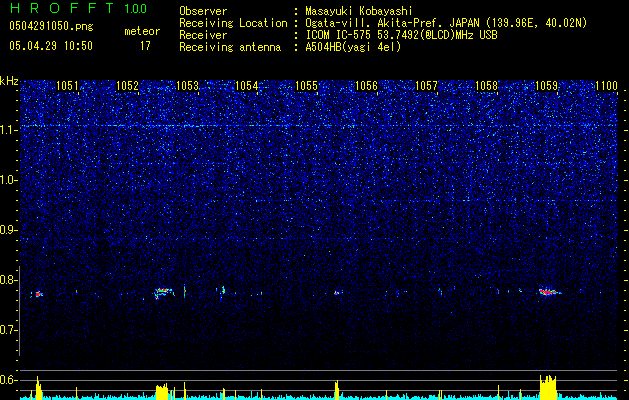Click the strong meteor echo at 1059
The height and width of the screenshot is (400, 629).
point(550,292)
